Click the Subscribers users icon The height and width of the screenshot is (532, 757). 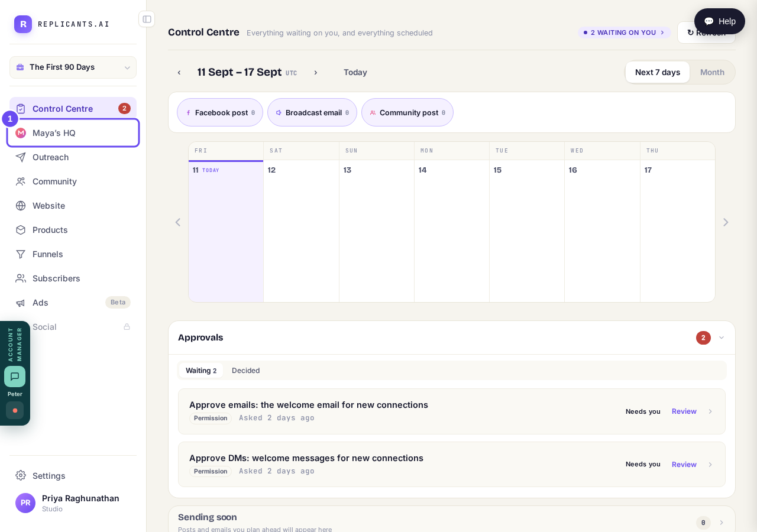click(21, 278)
